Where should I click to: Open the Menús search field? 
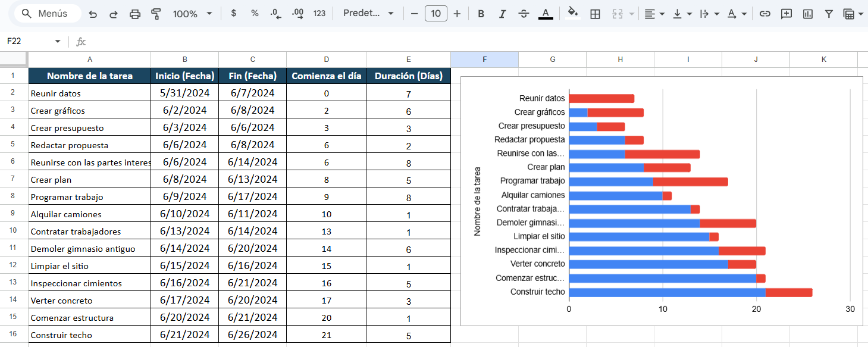click(47, 13)
